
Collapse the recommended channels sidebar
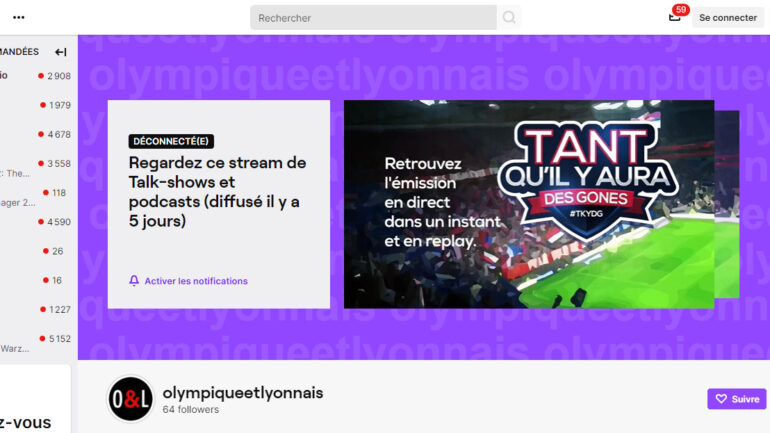pyautogui.click(x=61, y=52)
